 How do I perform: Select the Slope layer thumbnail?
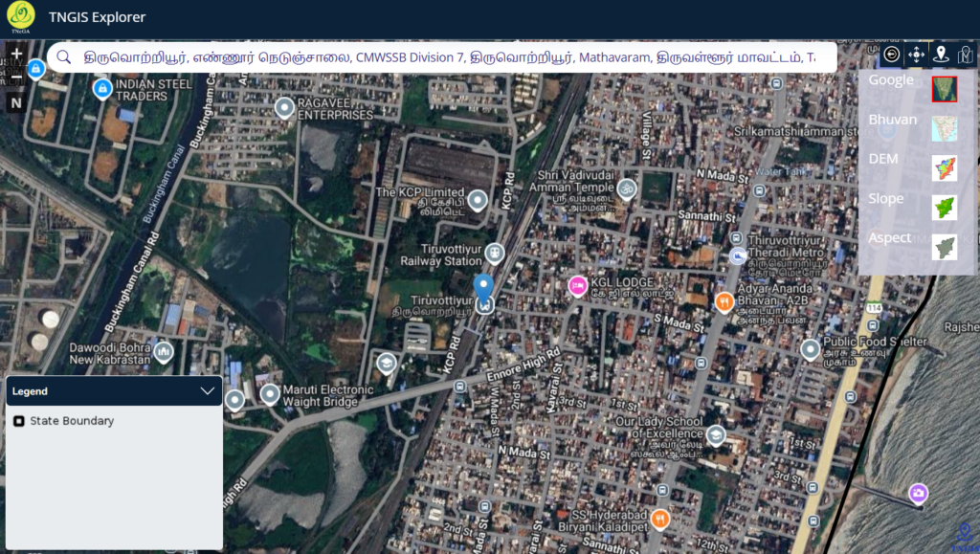[x=945, y=208]
